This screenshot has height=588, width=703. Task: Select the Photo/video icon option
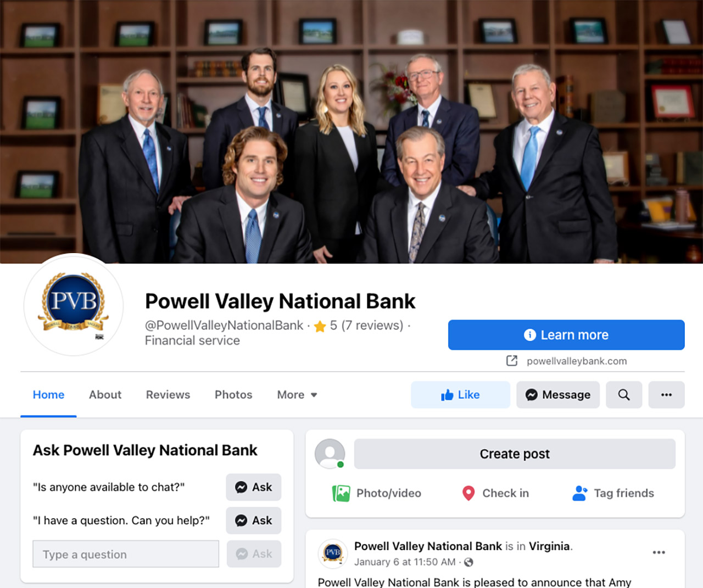click(377, 493)
